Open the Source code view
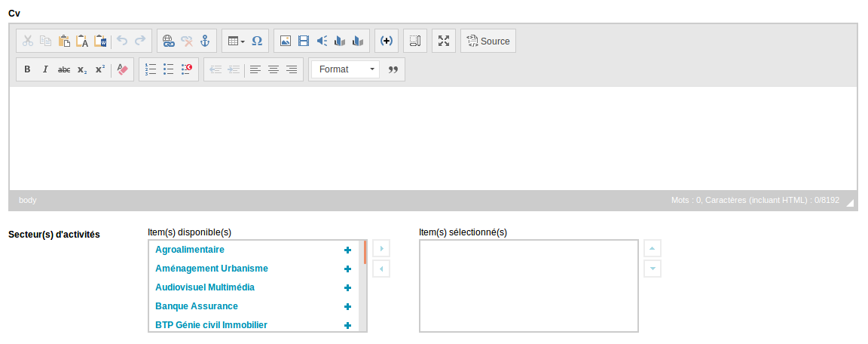868x344 pixels. tap(488, 41)
